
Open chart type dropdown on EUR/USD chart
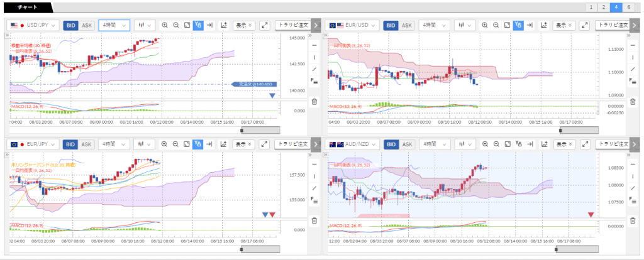tap(466, 25)
